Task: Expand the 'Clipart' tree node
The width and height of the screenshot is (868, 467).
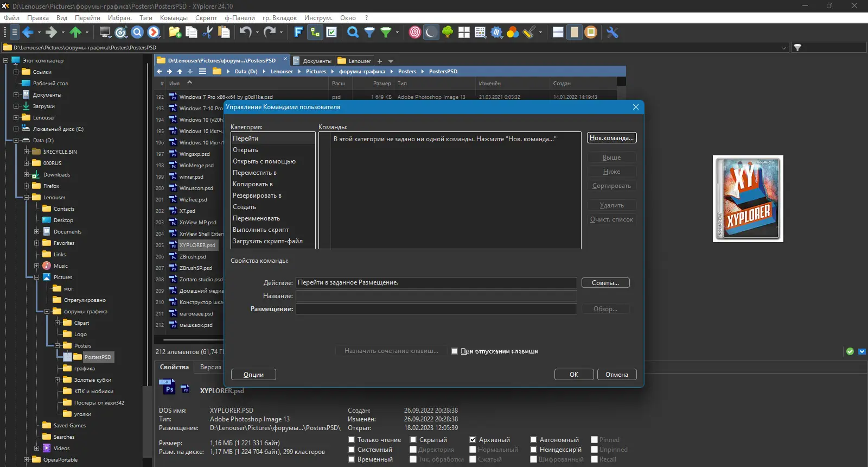Action: (57, 323)
